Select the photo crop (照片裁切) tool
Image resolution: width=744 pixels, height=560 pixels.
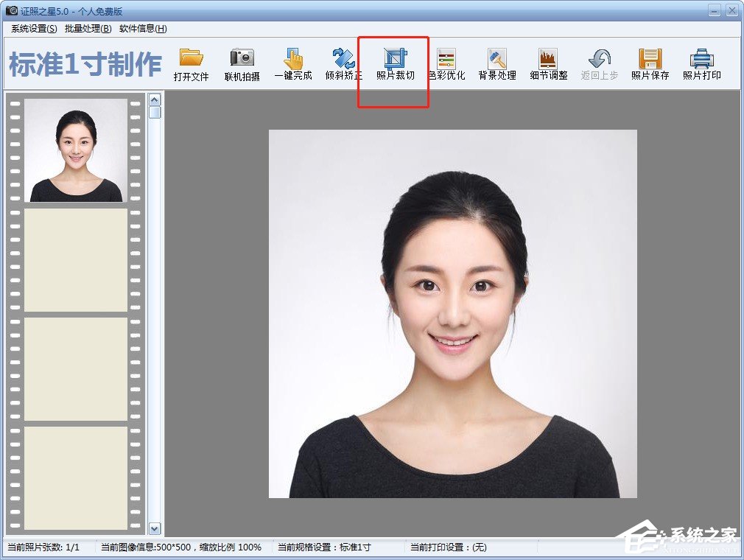pyautogui.click(x=396, y=59)
